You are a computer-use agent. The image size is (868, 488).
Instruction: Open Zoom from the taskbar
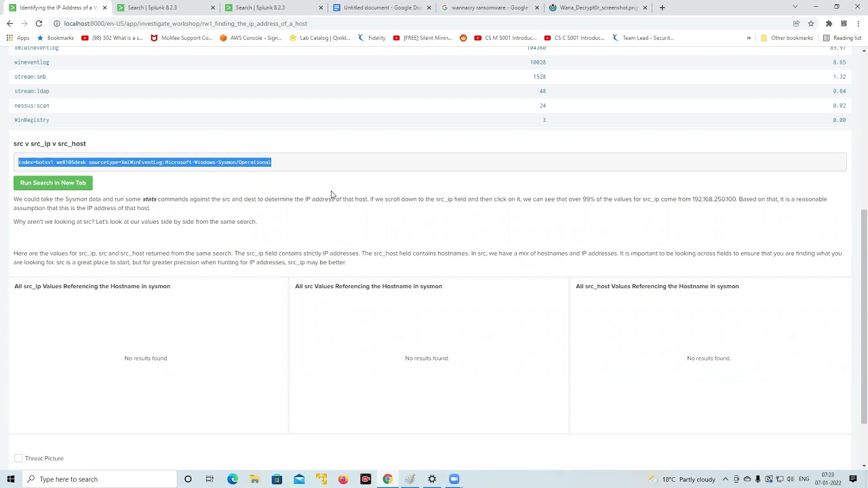click(x=454, y=479)
